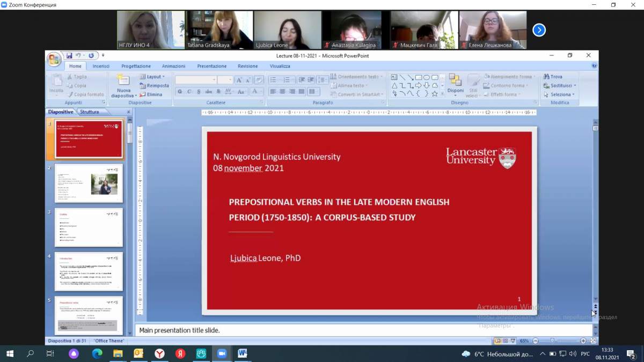Click Reimposta slide button
This screenshot has width=644, height=362.
(154, 85)
